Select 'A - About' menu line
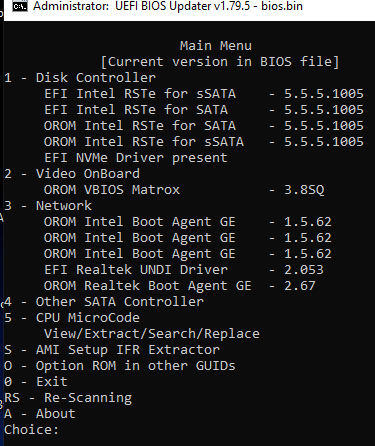375x446 pixels. click(x=40, y=414)
